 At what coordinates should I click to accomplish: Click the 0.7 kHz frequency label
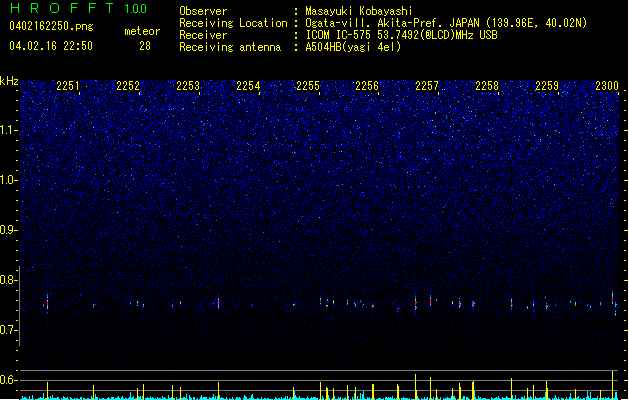point(9,330)
